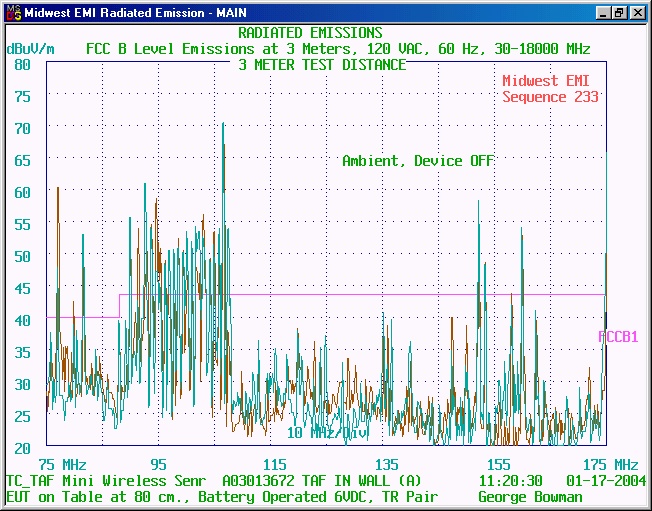Viewport: 652px width, 511px height.
Task: Select the RADIATED EMISSIONS heading
Action: tap(310, 33)
